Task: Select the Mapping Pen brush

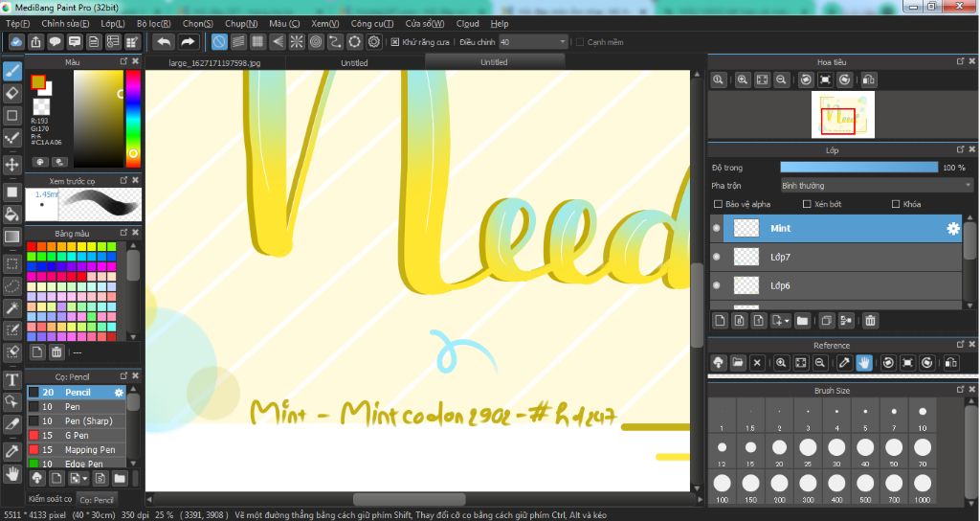Action: click(76, 450)
